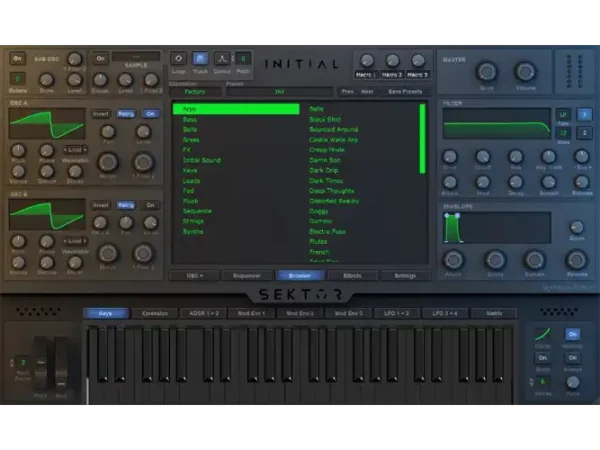The image size is (600, 450).
Task: Click the preset list green scrollbar
Action: click(x=422, y=139)
